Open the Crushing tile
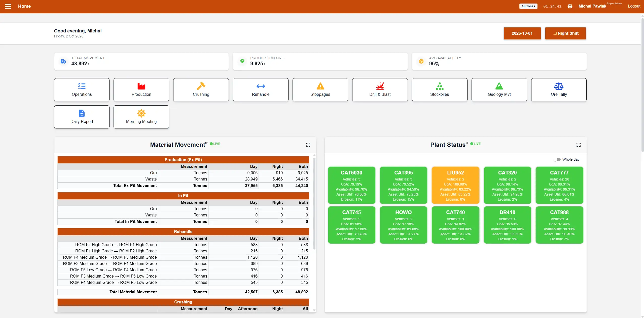Screen dimensions: 644x318 201,90
